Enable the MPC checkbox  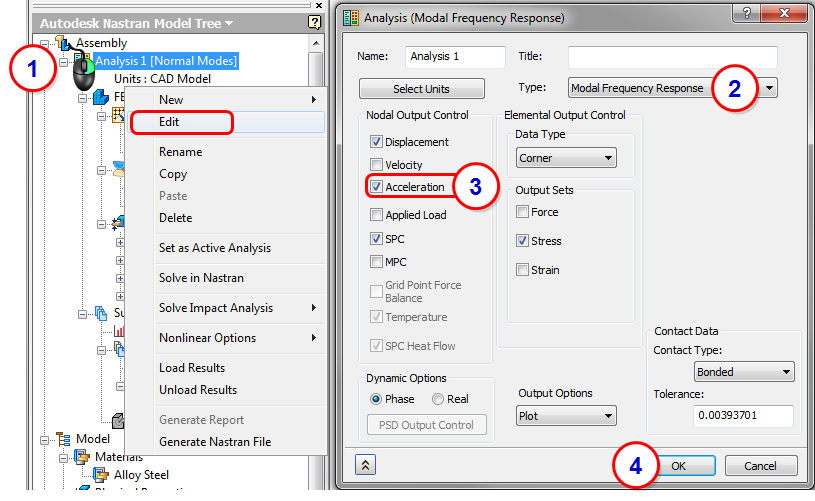(376, 261)
